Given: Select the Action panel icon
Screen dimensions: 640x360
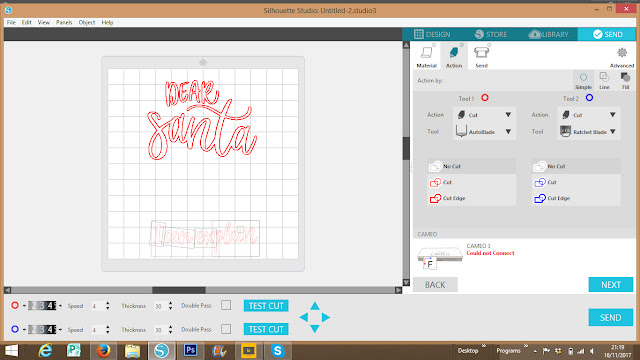Looking at the screenshot, I should coord(454,56).
